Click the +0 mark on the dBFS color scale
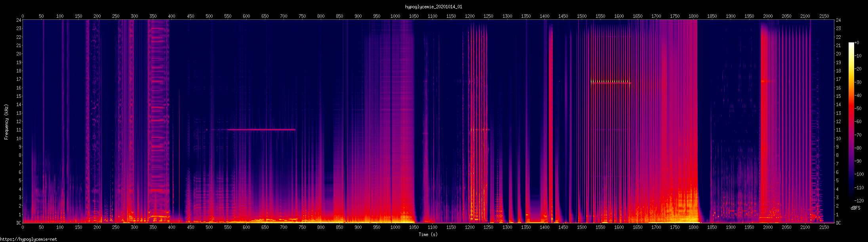Viewport: 868px width, 242px height. tap(857, 43)
